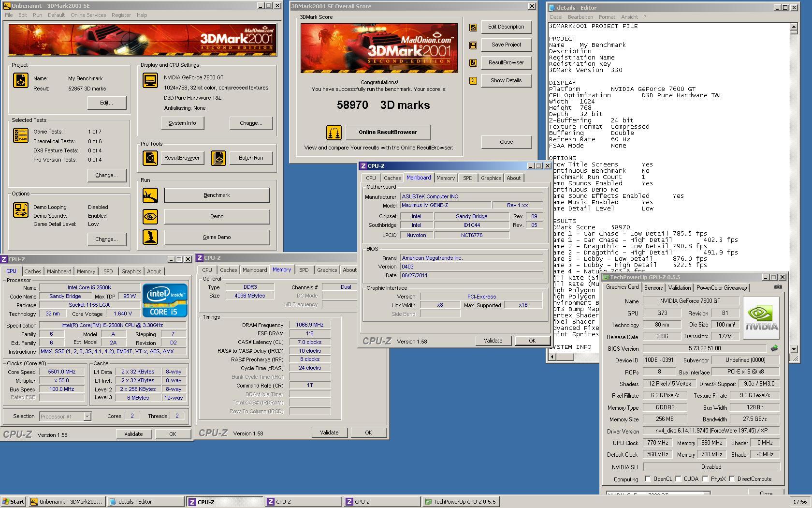Viewport: 812px width, 508px height.
Task: Click the Online ResultBrowser button
Action: tap(388, 132)
